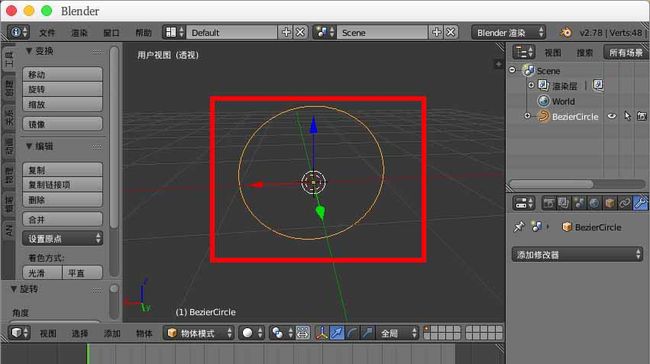The width and height of the screenshot is (650, 364).
Task: Toggle BezierCircle renderability camera icon in outliner
Action: [642, 116]
